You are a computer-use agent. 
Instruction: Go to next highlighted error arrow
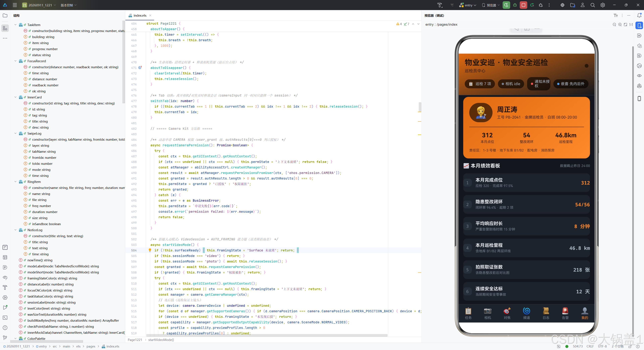[x=418, y=24]
